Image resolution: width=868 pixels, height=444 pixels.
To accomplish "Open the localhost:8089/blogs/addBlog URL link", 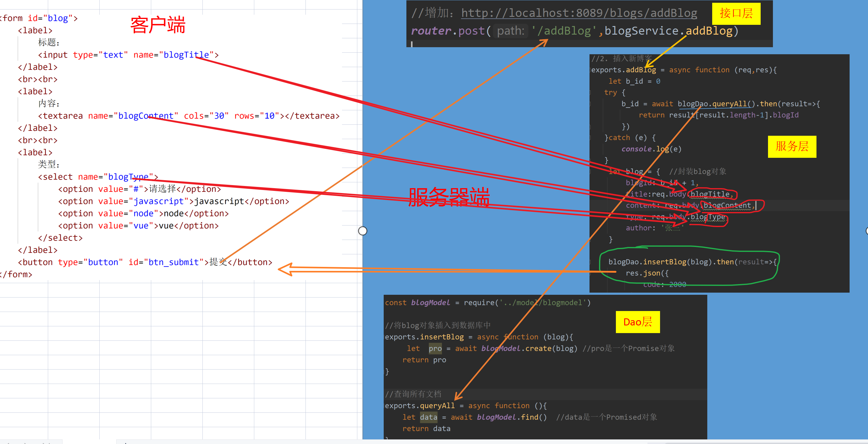I will tap(579, 13).
